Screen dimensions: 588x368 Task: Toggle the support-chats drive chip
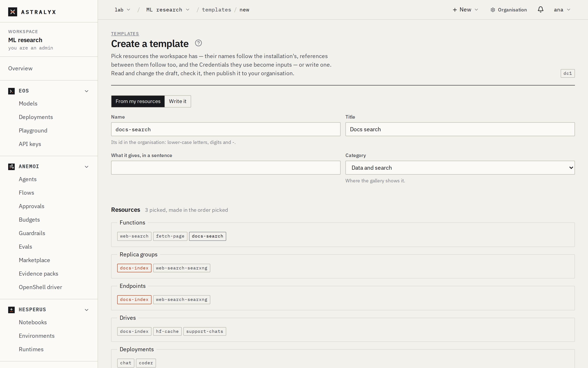205,331
